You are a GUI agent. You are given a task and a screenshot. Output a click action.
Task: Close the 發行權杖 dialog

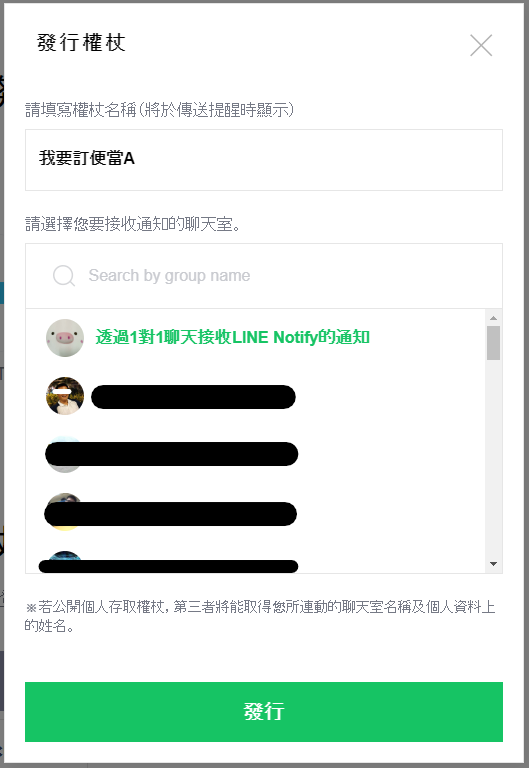pos(481,45)
